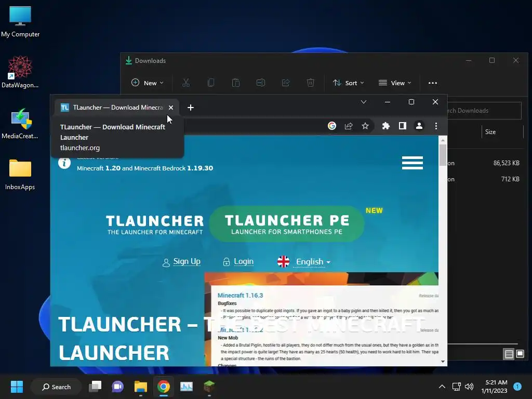Click the info icon beside the latest version text
Viewport: 532px width, 399px height.
click(x=64, y=163)
